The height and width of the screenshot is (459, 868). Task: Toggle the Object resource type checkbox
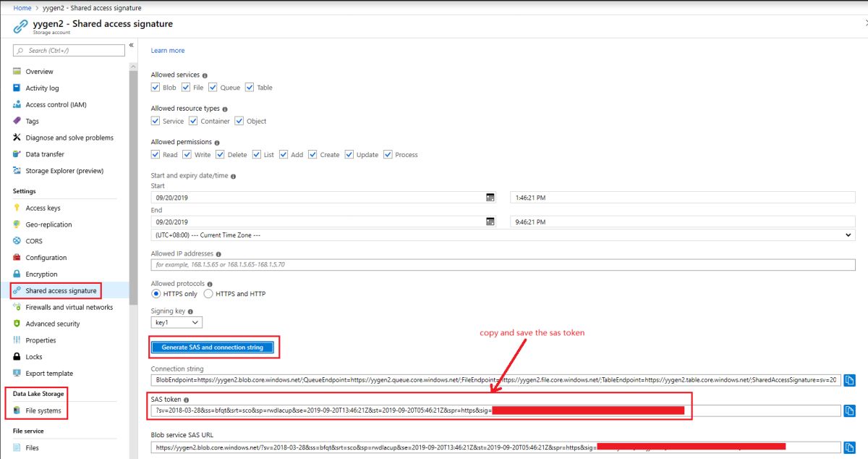pos(239,121)
